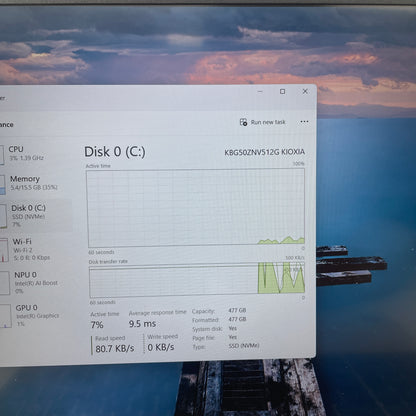Select the Write speed 0 KB/s value
This screenshot has width=416, height=416.
pos(161,347)
